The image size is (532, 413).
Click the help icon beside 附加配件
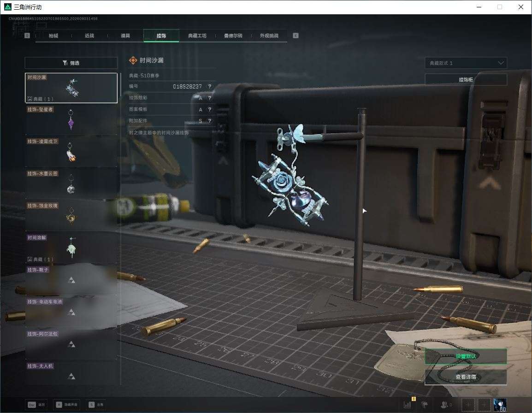pos(210,121)
